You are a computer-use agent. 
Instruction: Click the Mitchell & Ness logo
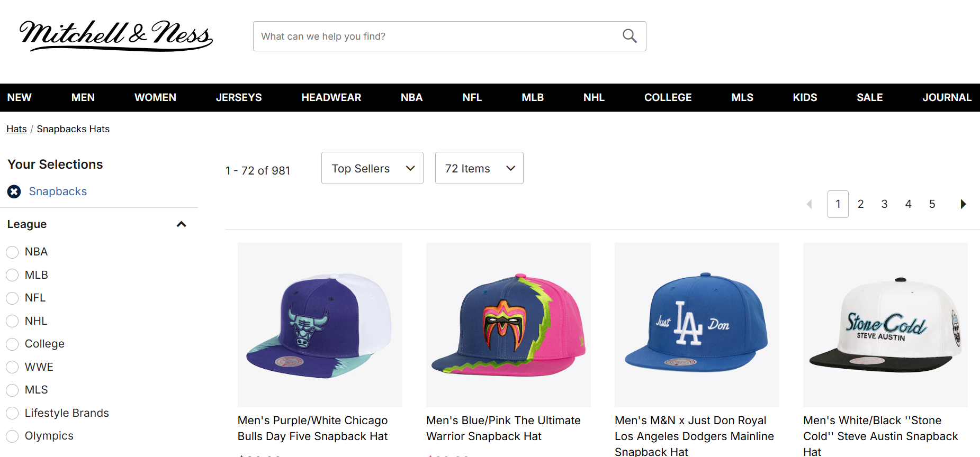pyautogui.click(x=116, y=35)
